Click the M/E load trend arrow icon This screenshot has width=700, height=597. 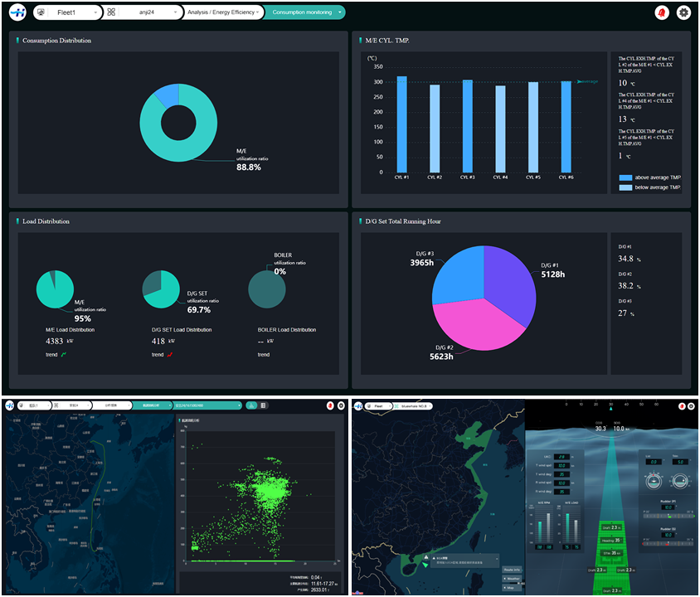pos(64,355)
